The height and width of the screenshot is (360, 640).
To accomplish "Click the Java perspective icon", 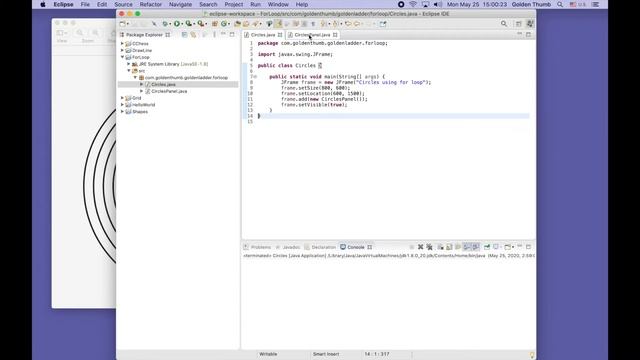I will tap(530, 24).
